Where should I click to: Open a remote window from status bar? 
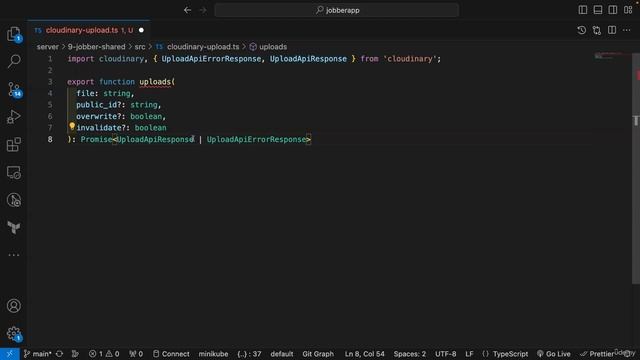[9, 354]
